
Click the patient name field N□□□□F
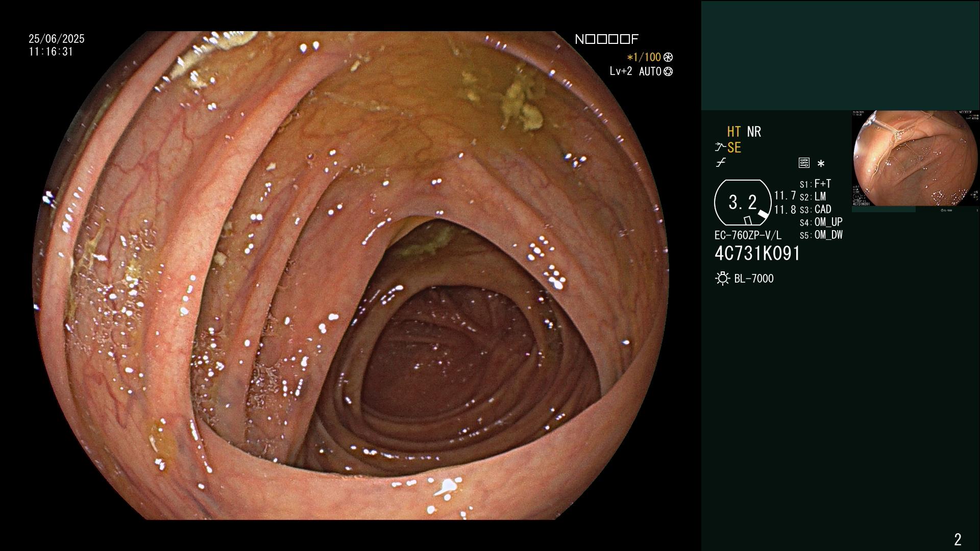[607, 39]
